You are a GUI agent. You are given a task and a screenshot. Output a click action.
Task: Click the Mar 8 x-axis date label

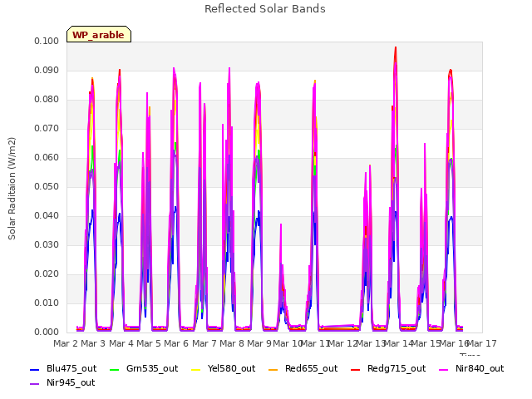click(232, 343)
